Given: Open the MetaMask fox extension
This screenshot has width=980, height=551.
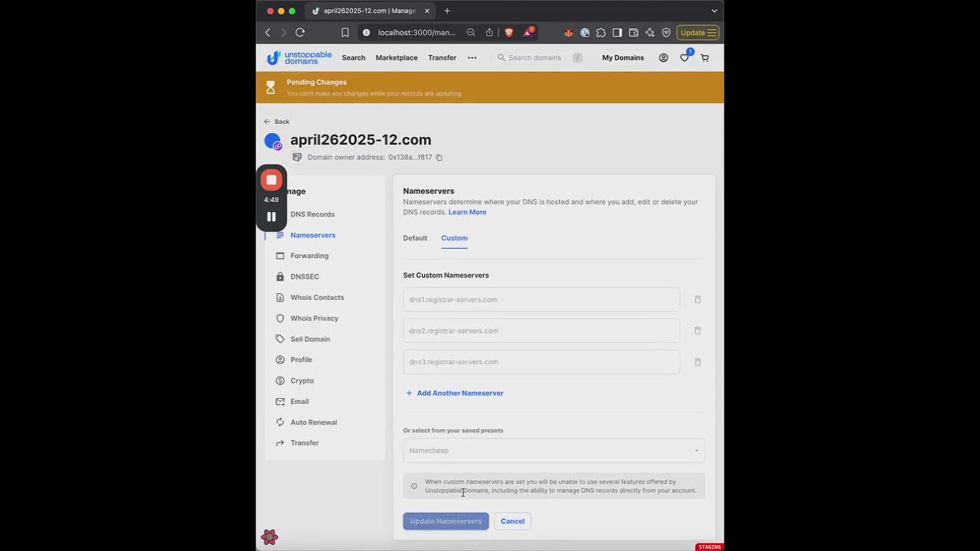Looking at the screenshot, I should point(568,32).
